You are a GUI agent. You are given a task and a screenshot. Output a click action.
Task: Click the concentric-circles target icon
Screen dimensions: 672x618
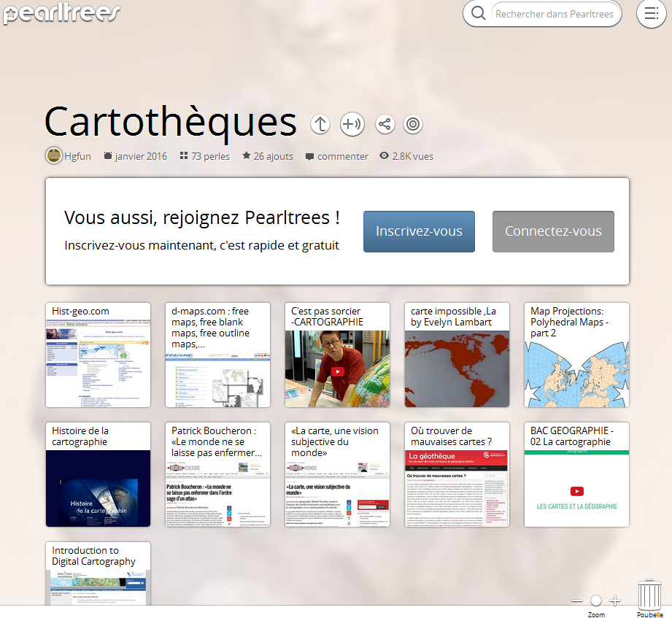coord(413,124)
